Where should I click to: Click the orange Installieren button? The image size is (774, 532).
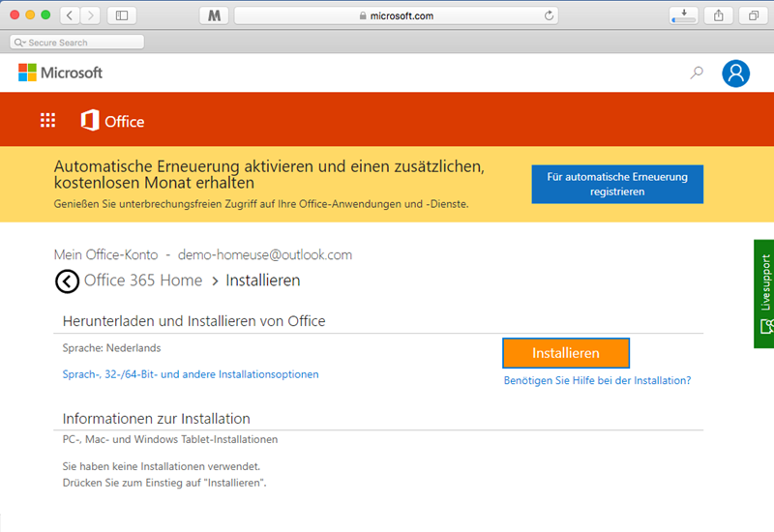point(566,353)
